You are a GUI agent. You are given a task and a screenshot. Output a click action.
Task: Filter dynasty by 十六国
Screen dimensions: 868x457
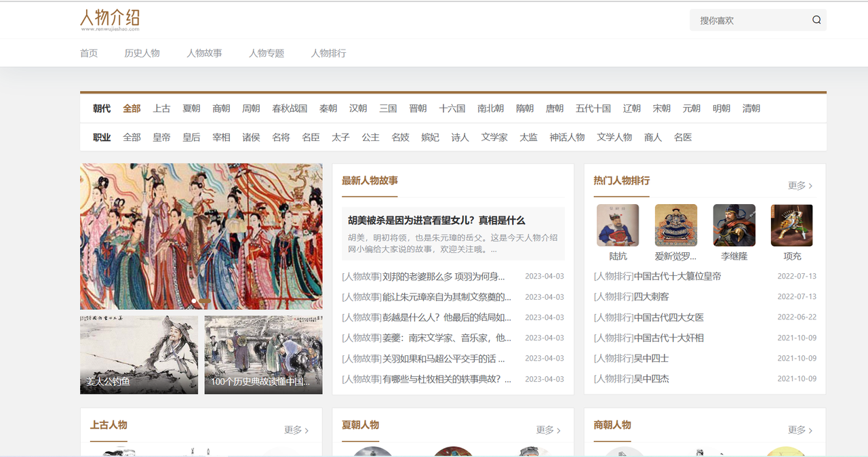coord(452,108)
